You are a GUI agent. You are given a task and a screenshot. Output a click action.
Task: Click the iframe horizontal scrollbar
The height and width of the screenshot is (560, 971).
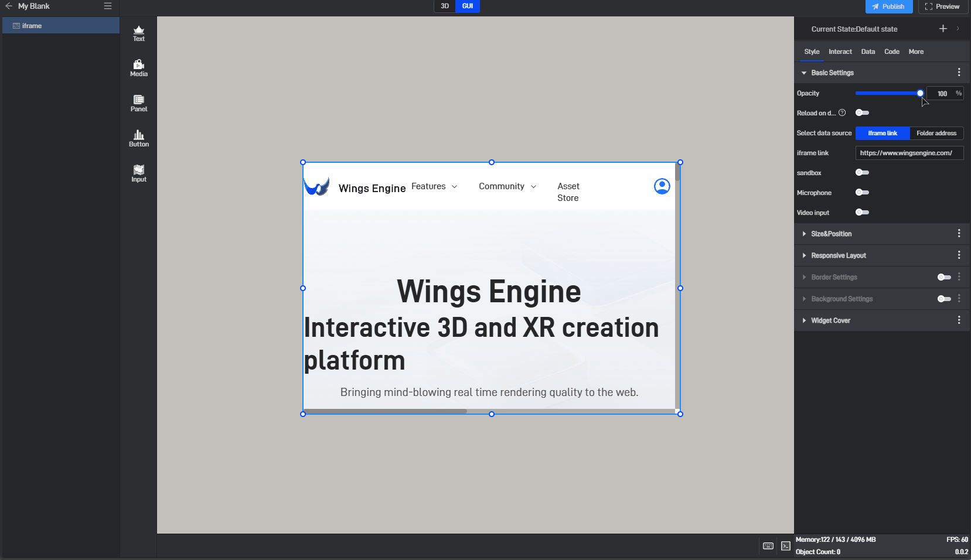pyautogui.click(x=385, y=411)
